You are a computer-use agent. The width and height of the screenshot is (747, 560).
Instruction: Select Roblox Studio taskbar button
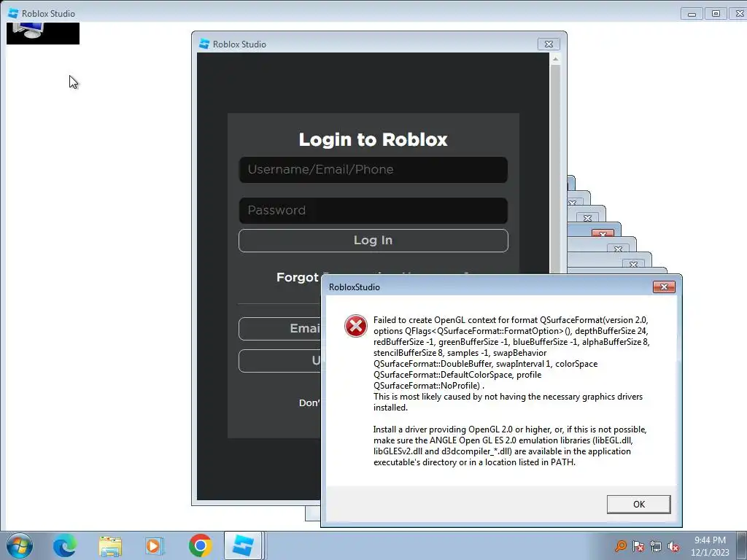[x=243, y=545]
